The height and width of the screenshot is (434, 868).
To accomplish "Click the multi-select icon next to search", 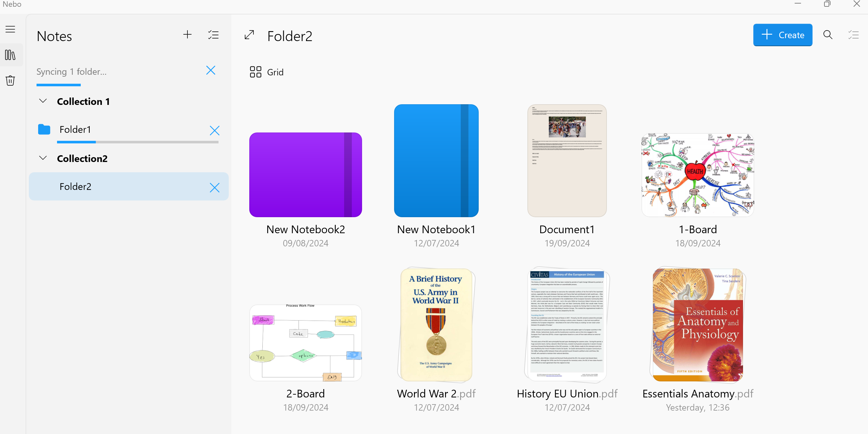I will click(x=854, y=35).
